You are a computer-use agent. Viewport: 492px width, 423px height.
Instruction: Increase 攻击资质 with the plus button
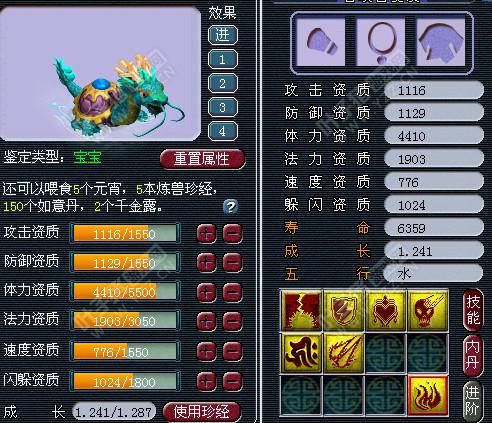206,233
